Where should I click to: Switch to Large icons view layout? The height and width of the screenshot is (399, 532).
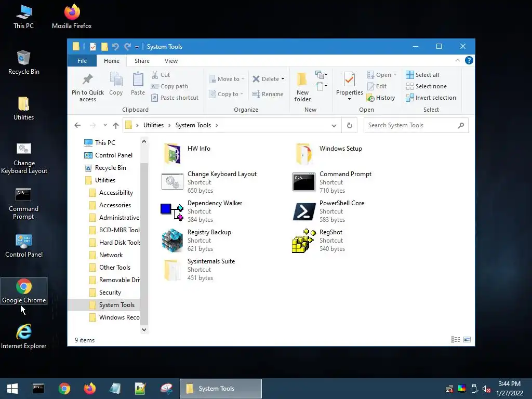467,340
